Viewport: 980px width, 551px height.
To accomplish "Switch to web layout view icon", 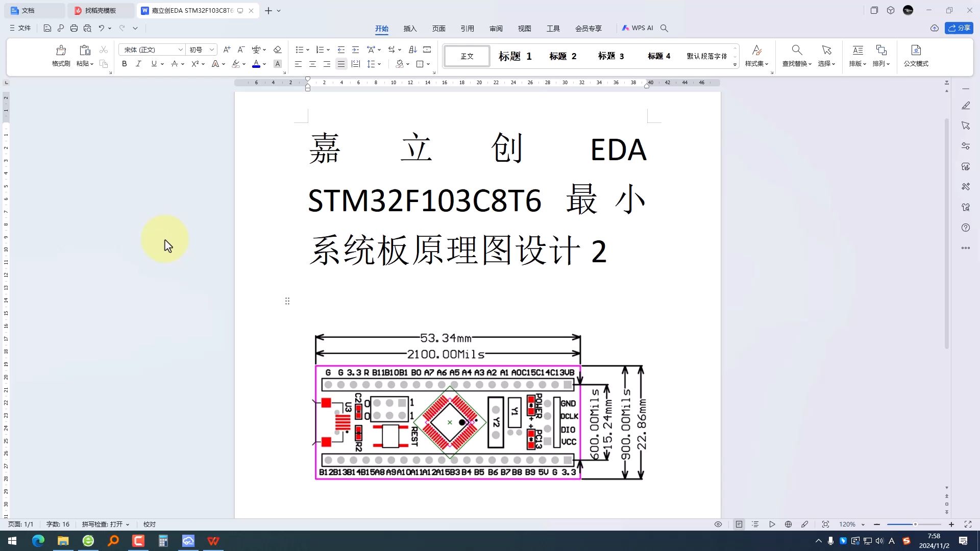I will coord(788,524).
